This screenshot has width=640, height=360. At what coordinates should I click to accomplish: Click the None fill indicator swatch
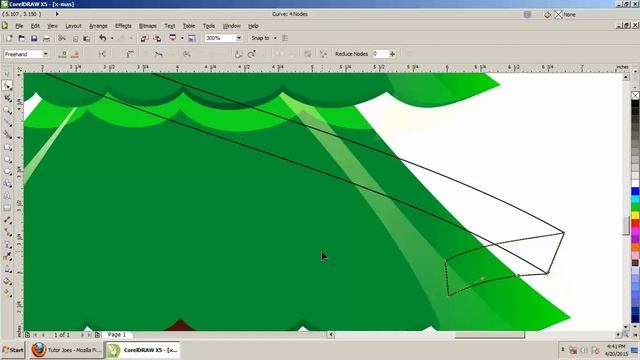tap(558, 15)
